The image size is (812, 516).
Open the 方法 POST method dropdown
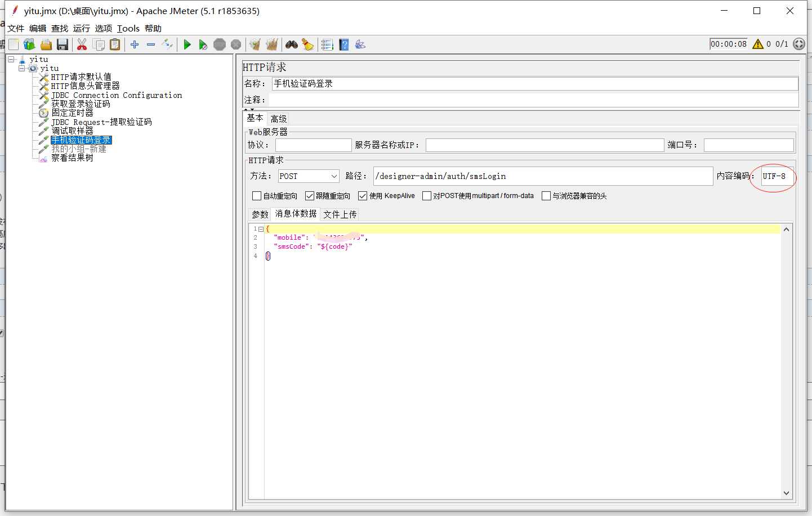click(x=309, y=176)
